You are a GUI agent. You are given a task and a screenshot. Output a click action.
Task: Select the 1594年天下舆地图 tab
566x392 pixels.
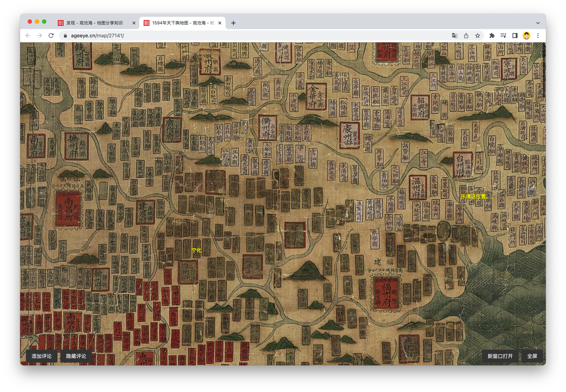182,23
